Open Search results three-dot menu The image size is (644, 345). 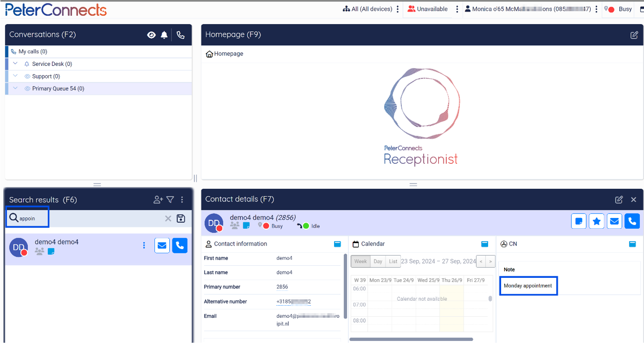(182, 200)
